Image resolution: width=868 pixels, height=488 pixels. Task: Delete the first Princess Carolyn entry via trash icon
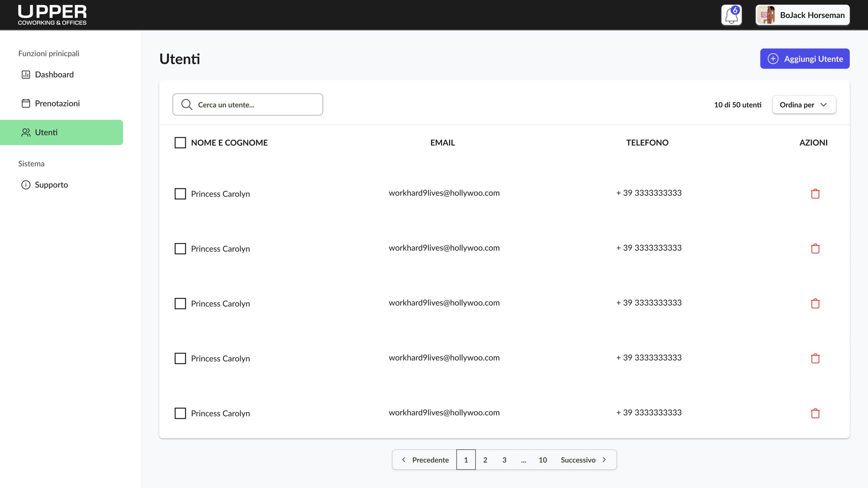(815, 193)
